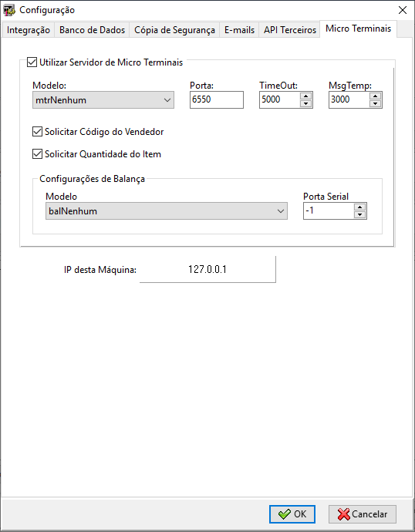This screenshot has width=415, height=532.
Task: Open the API Terceiros tab
Action: tap(290, 30)
